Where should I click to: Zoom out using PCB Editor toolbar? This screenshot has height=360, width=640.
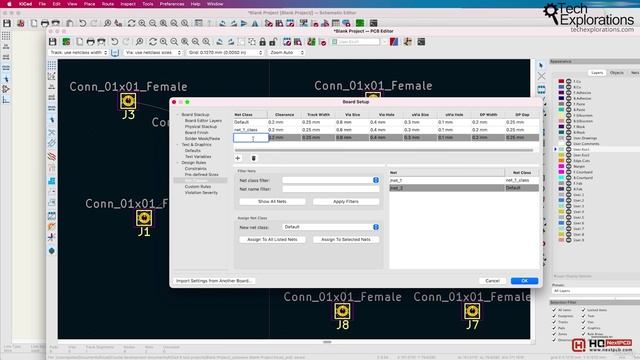pos(174,42)
